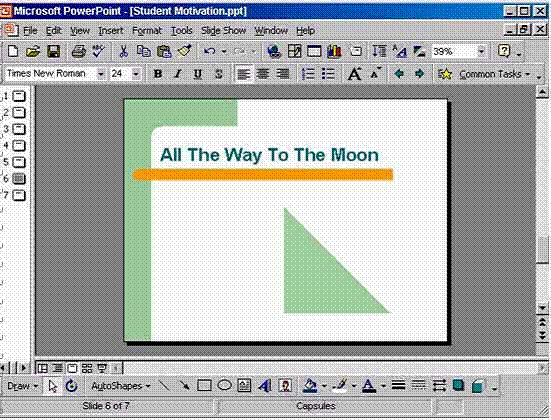Open the Times New Roman font dropdown
The image size is (551, 420).
pos(101,74)
